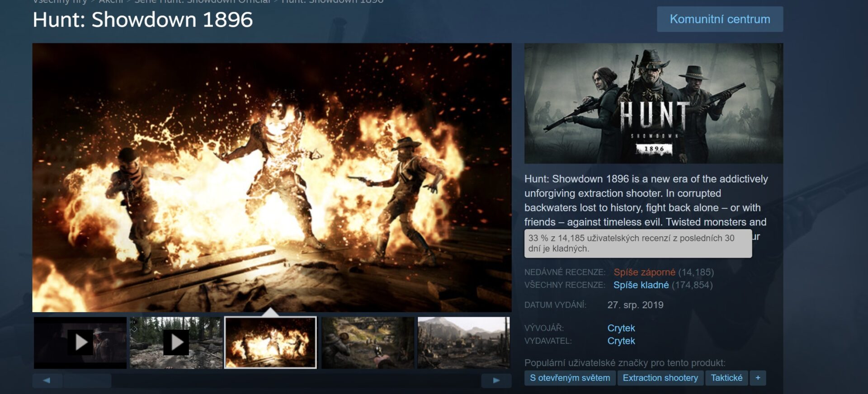Open all reviews 'Spíše kladné' link

pyautogui.click(x=641, y=285)
